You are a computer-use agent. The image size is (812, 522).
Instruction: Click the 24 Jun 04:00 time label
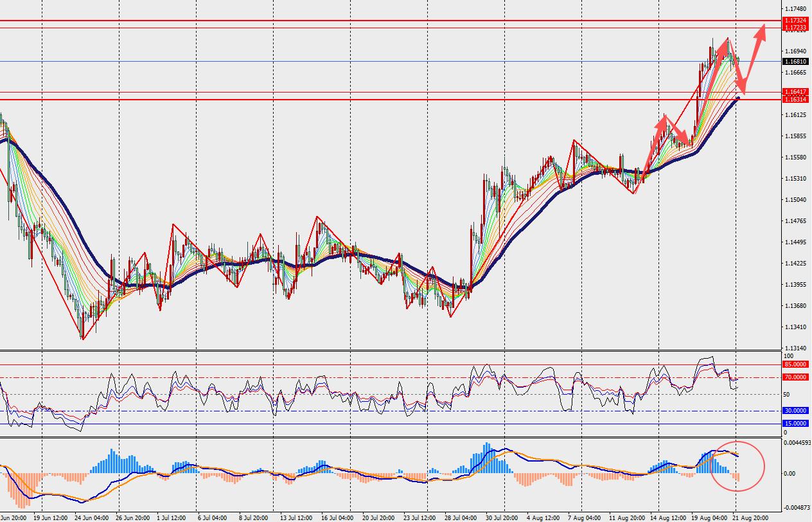click(90, 517)
